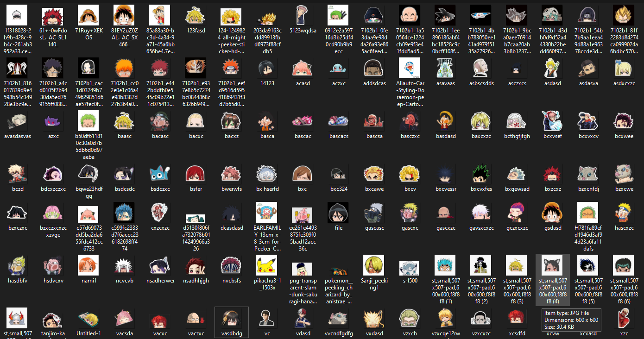
Task: Select the file name 'bzxcnfdj'
Action: click(588, 189)
